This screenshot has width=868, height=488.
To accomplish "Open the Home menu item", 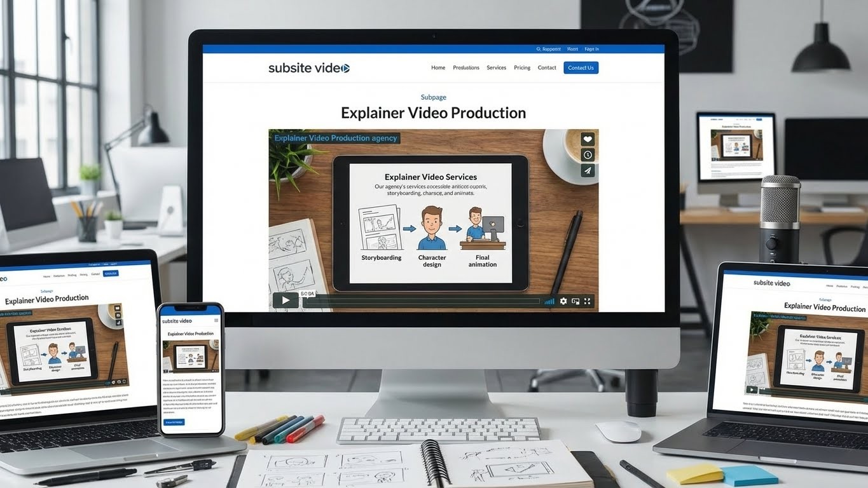I will (438, 68).
